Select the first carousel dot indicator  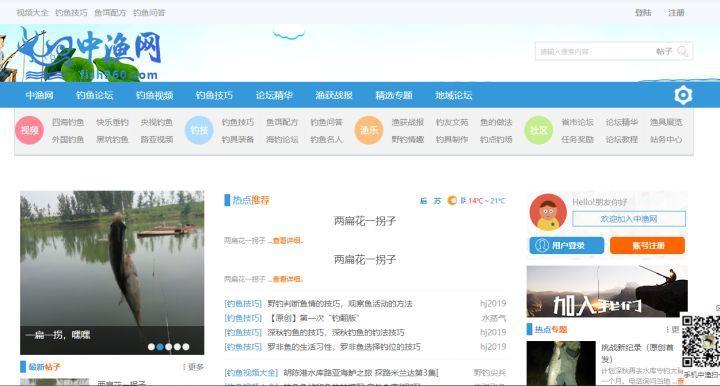click(x=151, y=347)
